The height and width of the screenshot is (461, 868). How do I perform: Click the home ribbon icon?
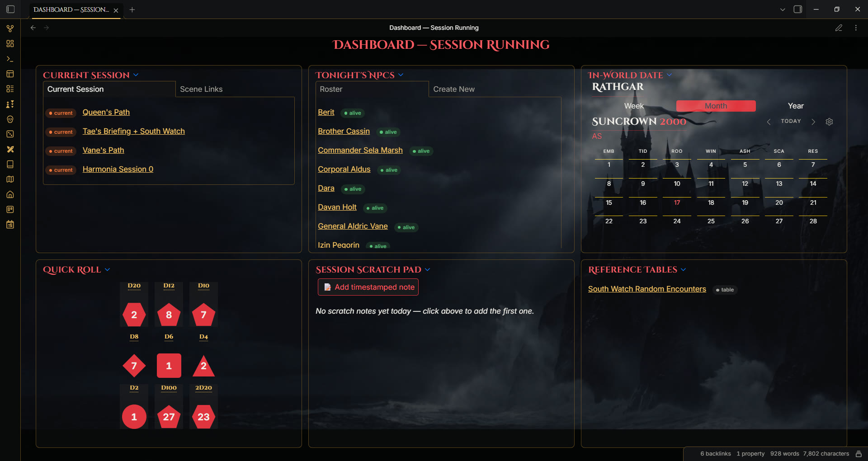(10, 194)
